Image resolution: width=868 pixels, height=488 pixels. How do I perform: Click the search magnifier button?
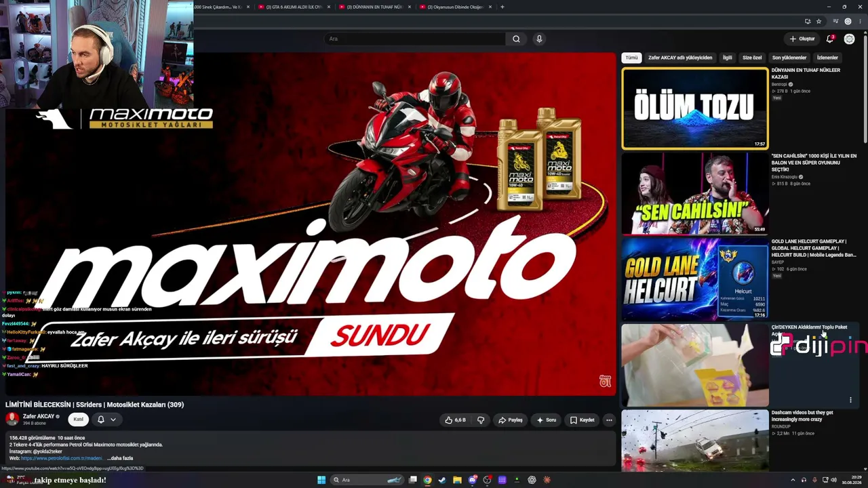click(516, 39)
